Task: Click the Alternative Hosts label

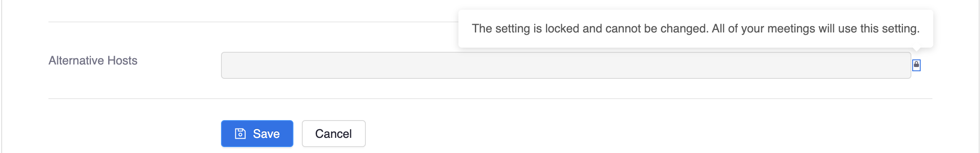Action: pos(93,61)
